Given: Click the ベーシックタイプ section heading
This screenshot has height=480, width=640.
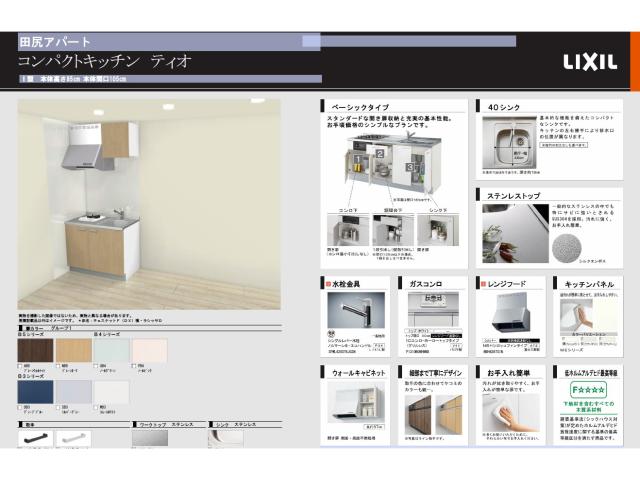Looking at the screenshot, I should pos(360,107).
